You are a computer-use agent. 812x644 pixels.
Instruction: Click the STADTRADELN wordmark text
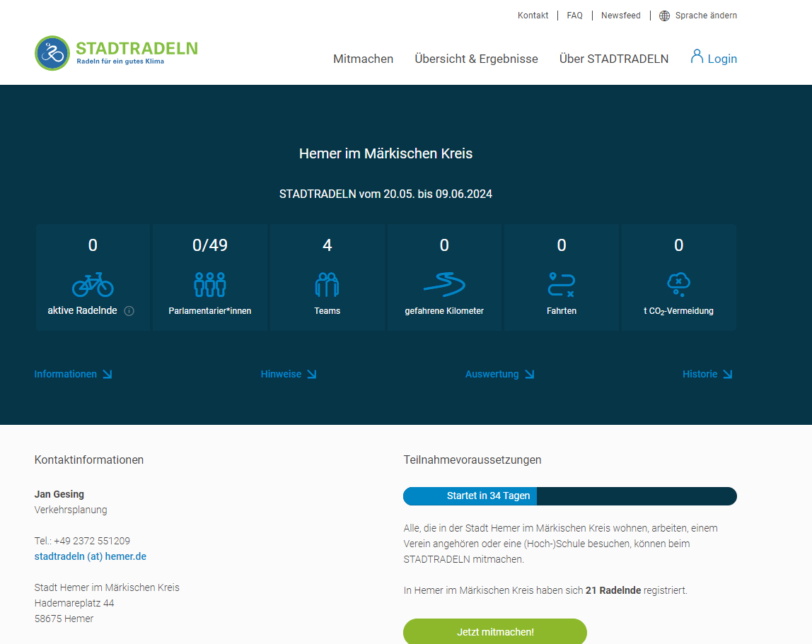coord(137,48)
